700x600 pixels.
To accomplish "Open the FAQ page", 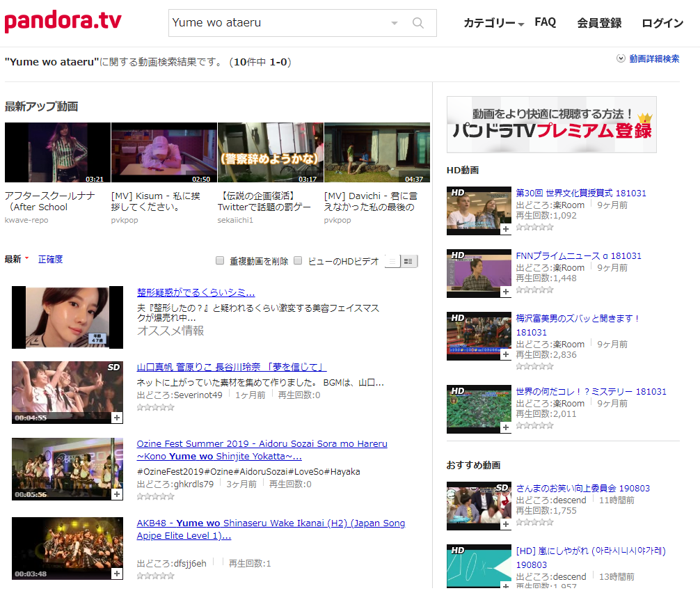I will tap(545, 22).
